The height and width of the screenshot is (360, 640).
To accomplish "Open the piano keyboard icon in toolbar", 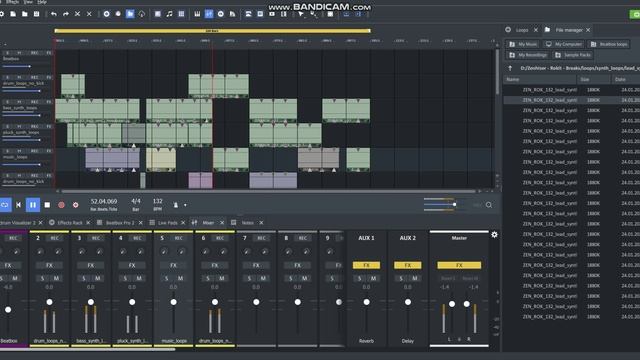I will tap(197, 14).
